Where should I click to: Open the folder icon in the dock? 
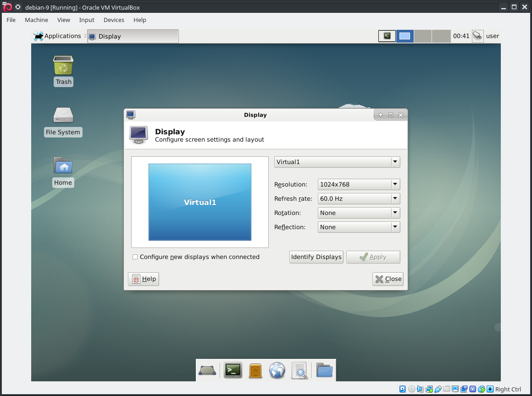(324, 370)
